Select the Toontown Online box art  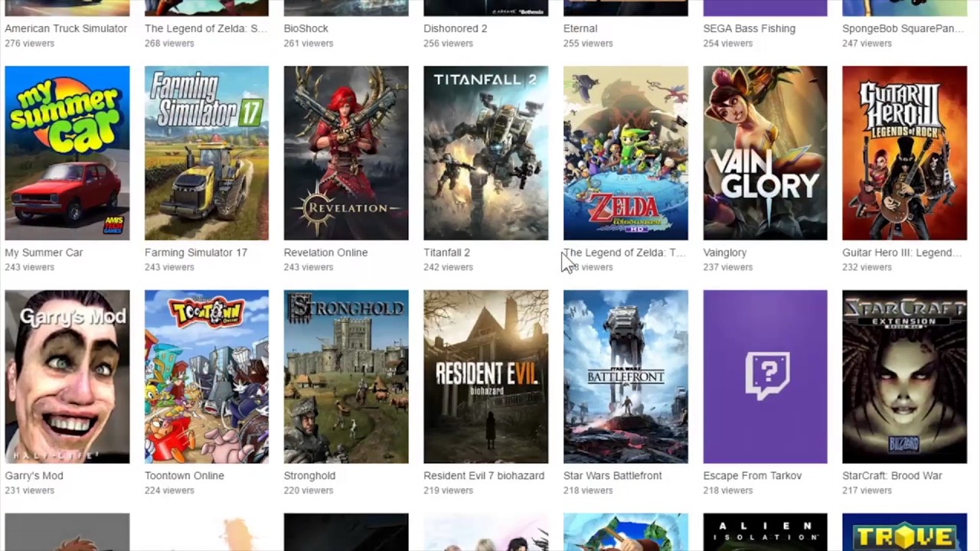tap(207, 377)
